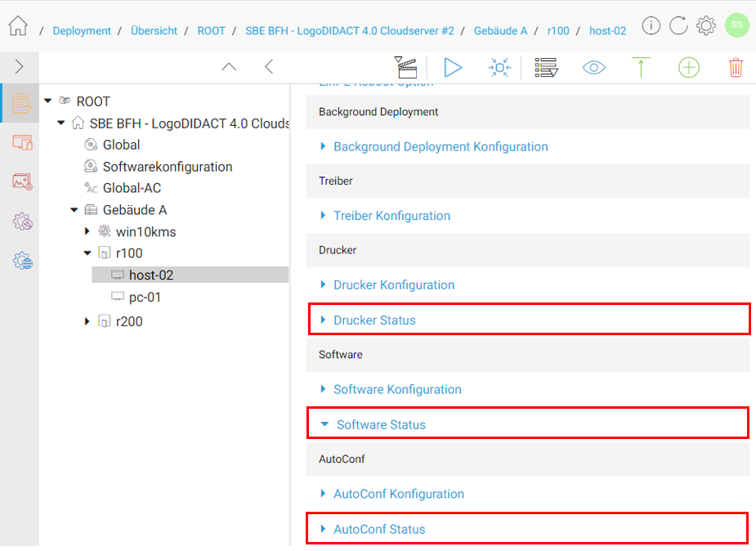Toggle the eye view icon
The image size is (756, 551).
point(593,68)
